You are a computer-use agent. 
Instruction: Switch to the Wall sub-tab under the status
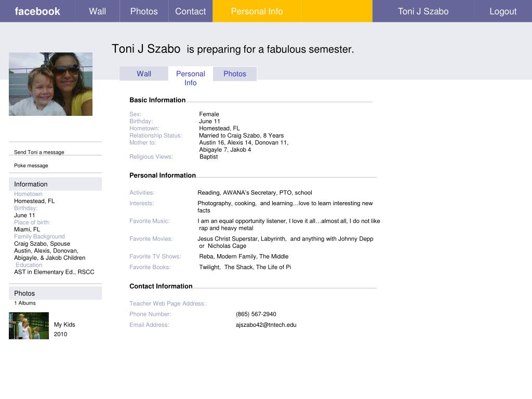coord(144,74)
